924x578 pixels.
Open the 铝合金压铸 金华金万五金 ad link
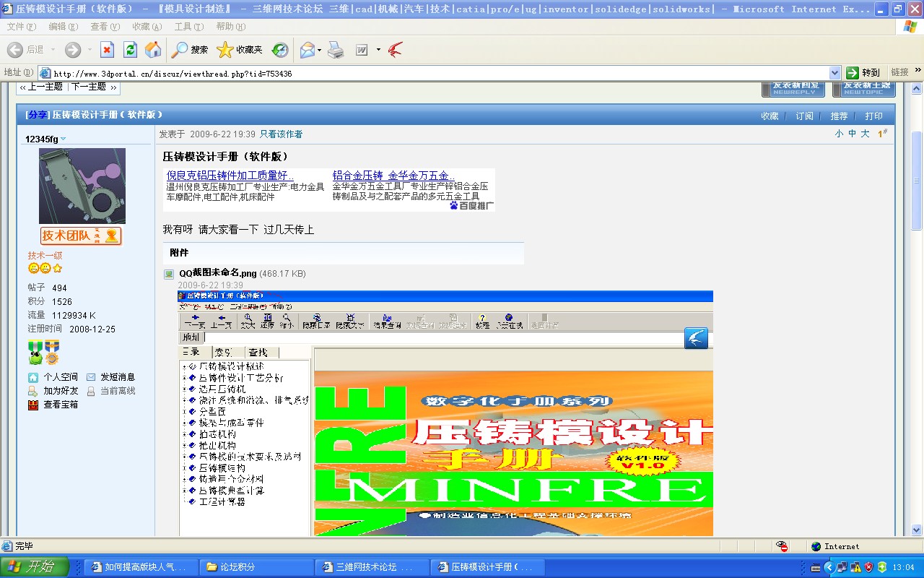393,176
